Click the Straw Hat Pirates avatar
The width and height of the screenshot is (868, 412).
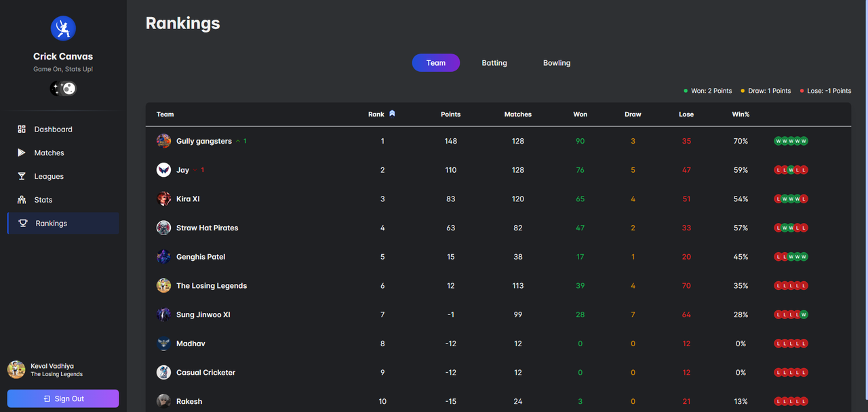164,228
